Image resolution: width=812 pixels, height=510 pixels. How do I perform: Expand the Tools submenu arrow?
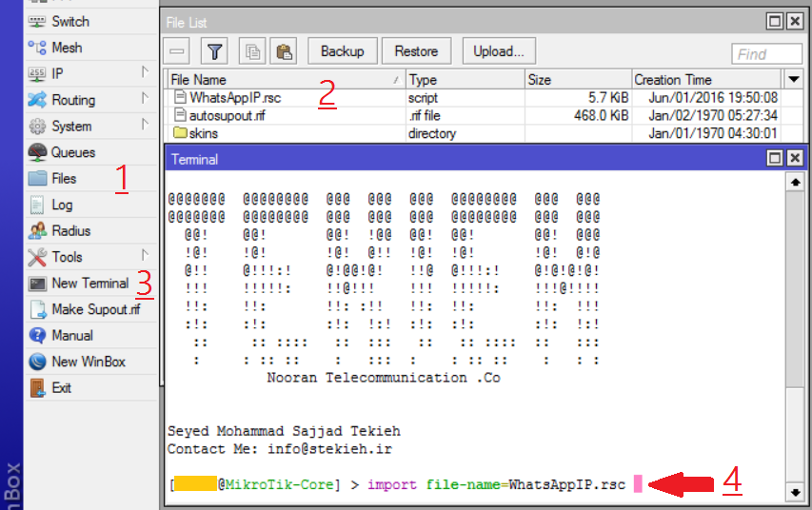[145, 255]
